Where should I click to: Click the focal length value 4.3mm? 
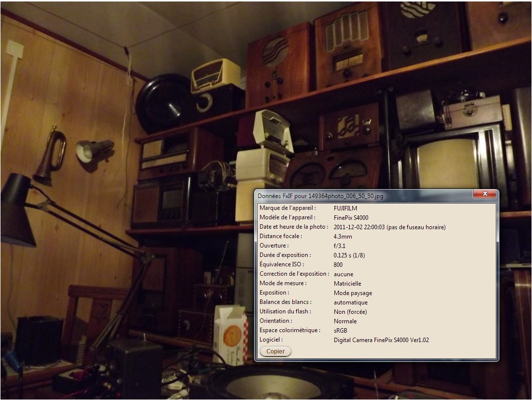click(343, 237)
